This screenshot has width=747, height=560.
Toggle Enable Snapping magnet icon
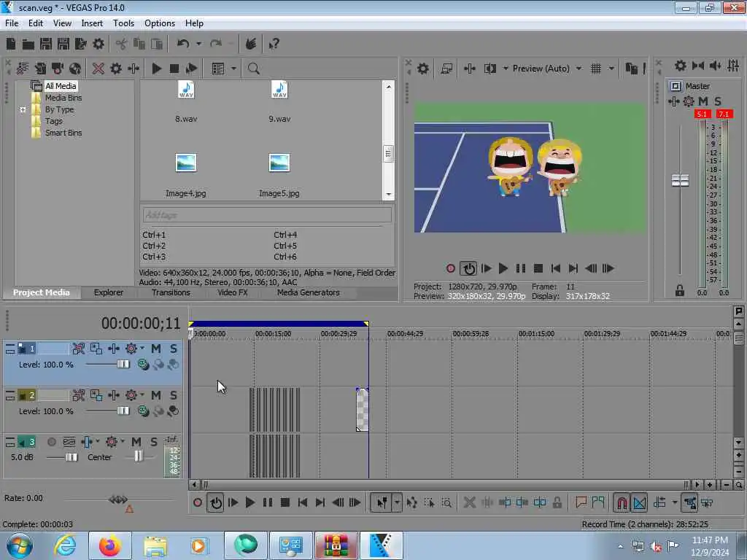coord(622,502)
